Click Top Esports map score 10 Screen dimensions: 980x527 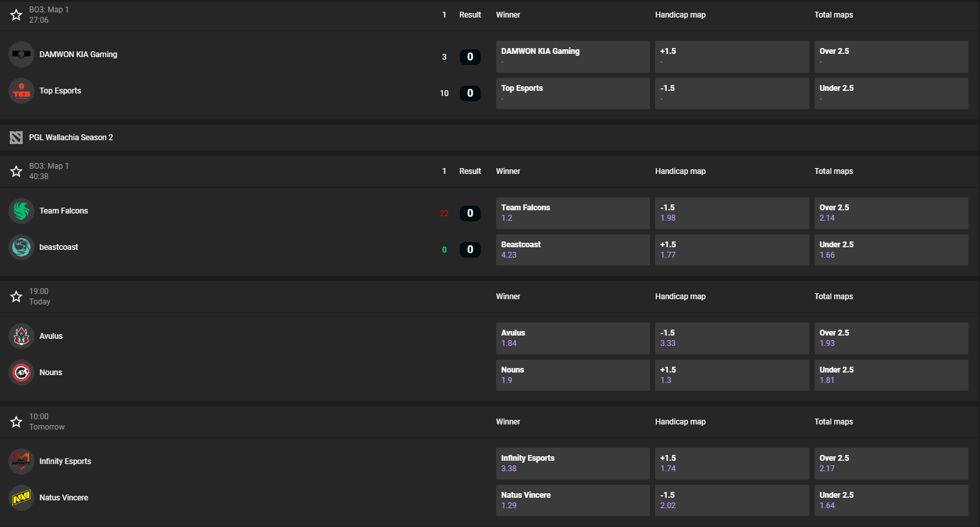pos(444,93)
